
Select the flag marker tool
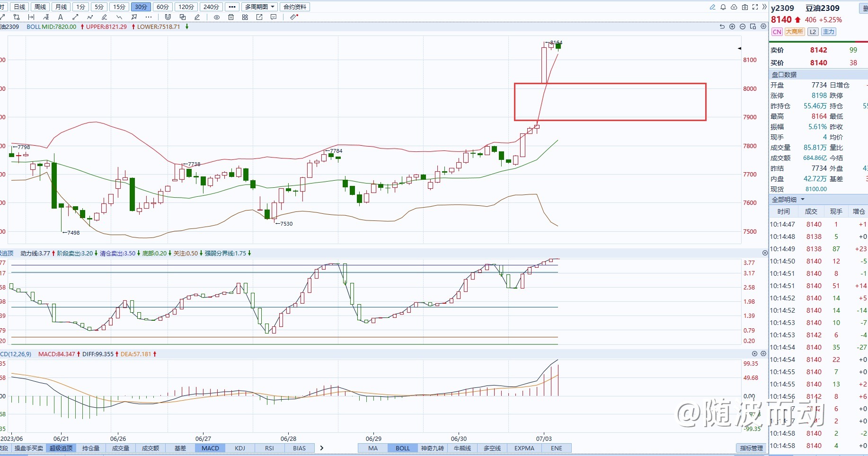134,17
